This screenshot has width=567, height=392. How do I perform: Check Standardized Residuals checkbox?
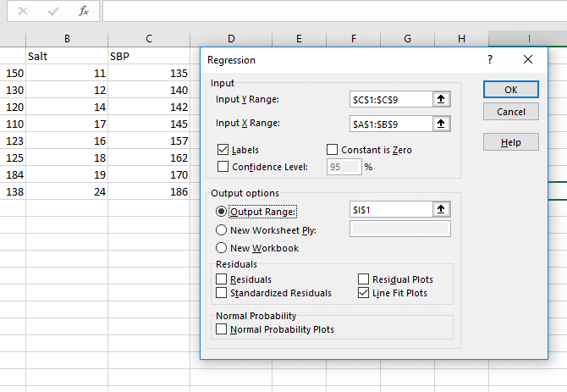222,292
